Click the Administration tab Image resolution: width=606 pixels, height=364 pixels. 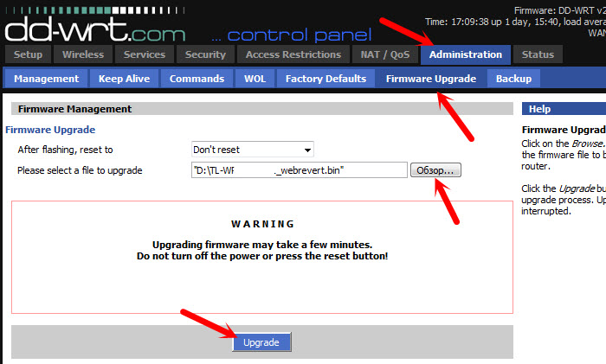point(466,54)
